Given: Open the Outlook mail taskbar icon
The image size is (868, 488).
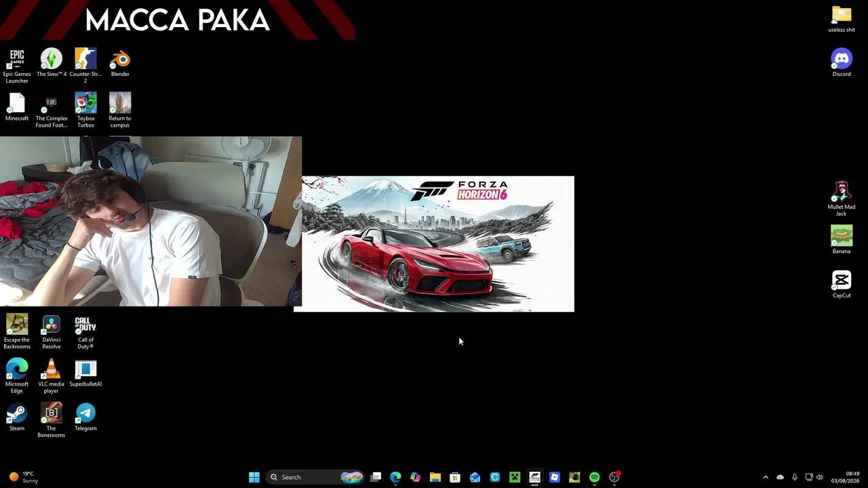Looking at the screenshot, I should click(x=475, y=477).
